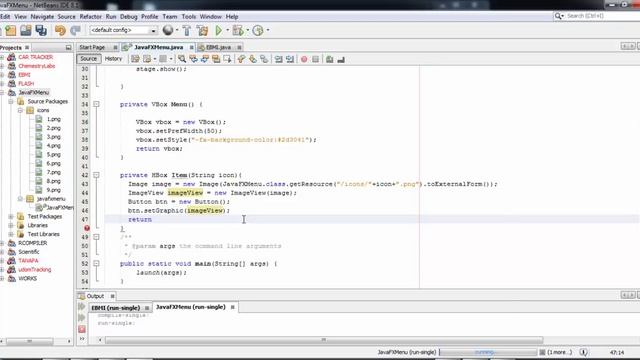Screen dimensions: 640x360
Task: Click the New Project toolbar icon
Action: 10,30
